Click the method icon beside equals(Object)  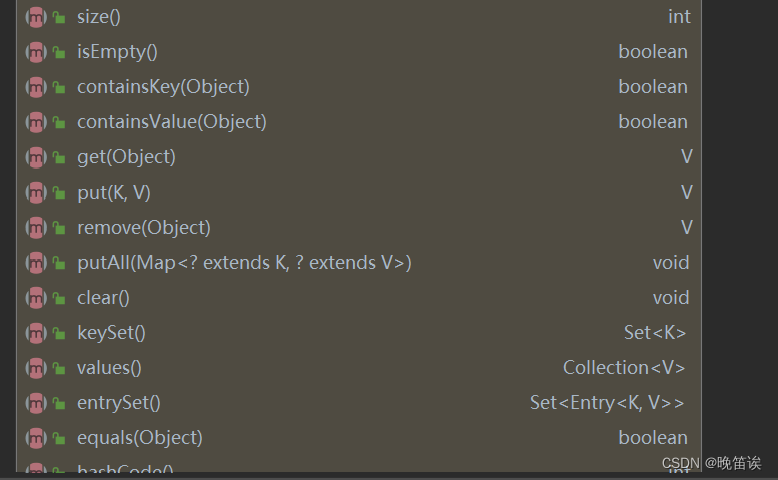click(x=36, y=438)
